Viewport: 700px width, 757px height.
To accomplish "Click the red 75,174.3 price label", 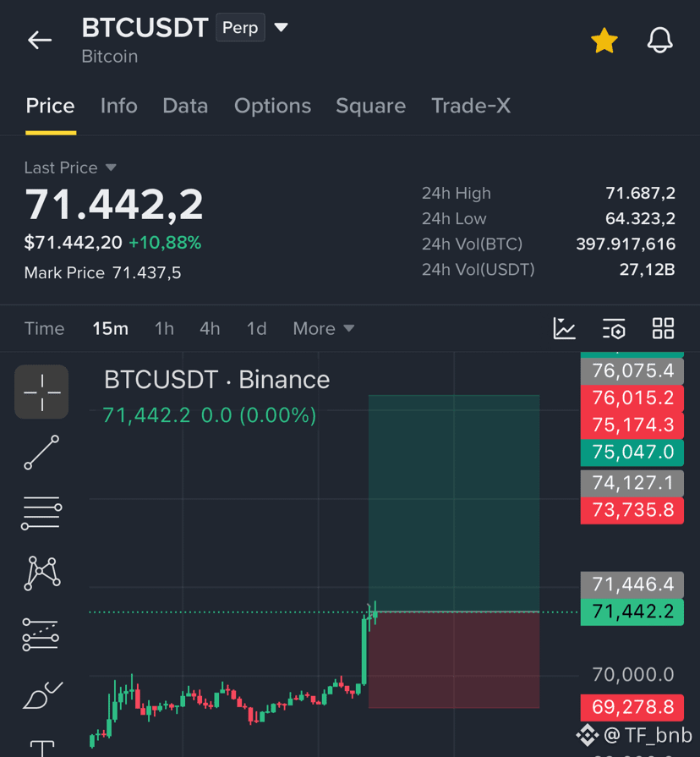I will 632,425.
